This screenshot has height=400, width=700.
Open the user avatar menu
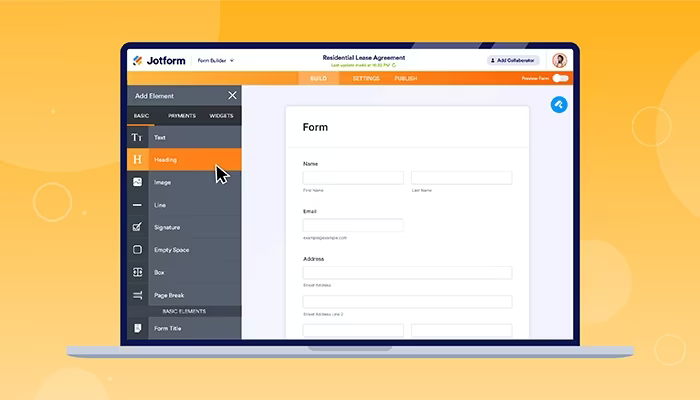(x=559, y=60)
